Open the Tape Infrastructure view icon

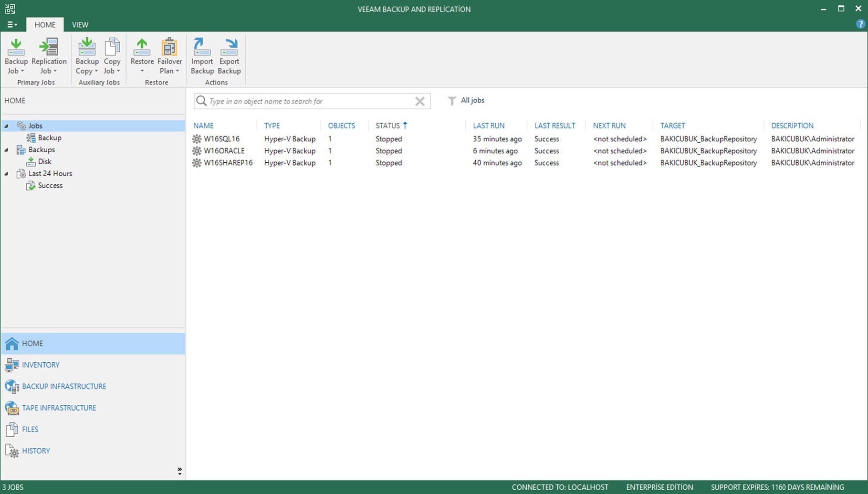[11, 408]
